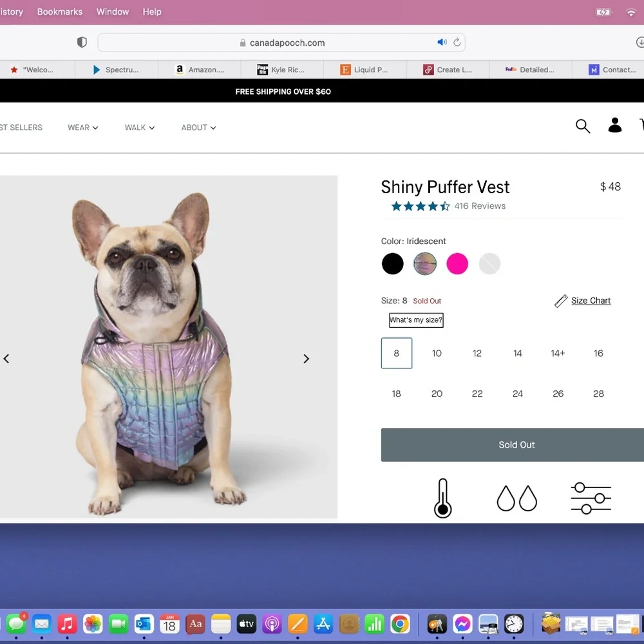Click the What's my size? button
The height and width of the screenshot is (644, 644).
pyautogui.click(x=416, y=320)
